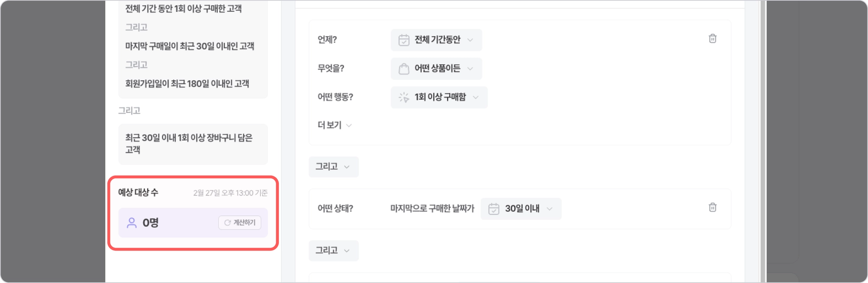Click the calendar icon in 30일 이내
Viewport: 868px width, 283px height.
493,209
